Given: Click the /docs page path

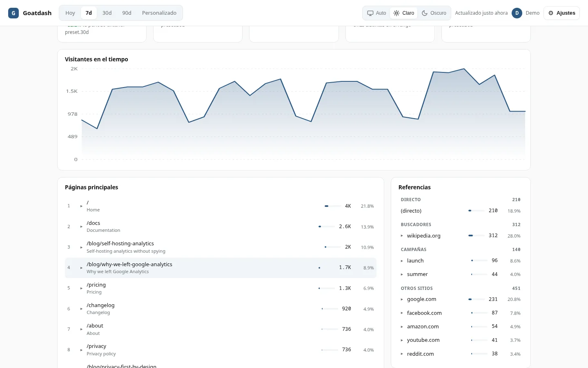Looking at the screenshot, I should 93,223.
